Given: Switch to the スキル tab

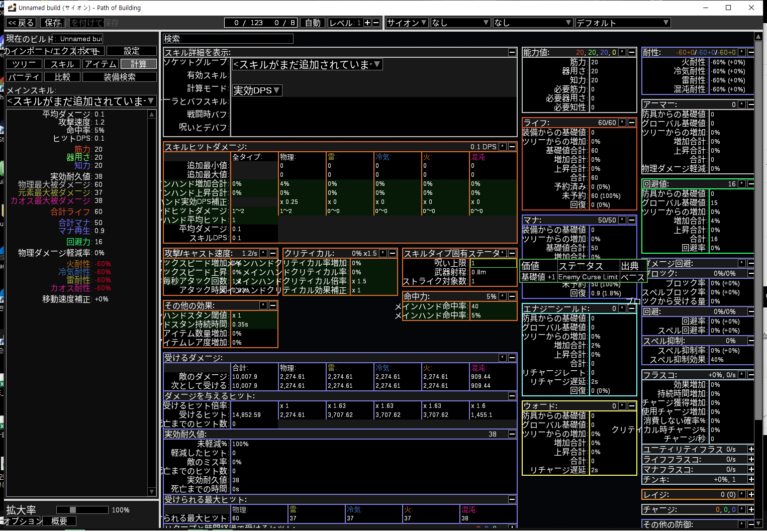Looking at the screenshot, I should (62, 64).
